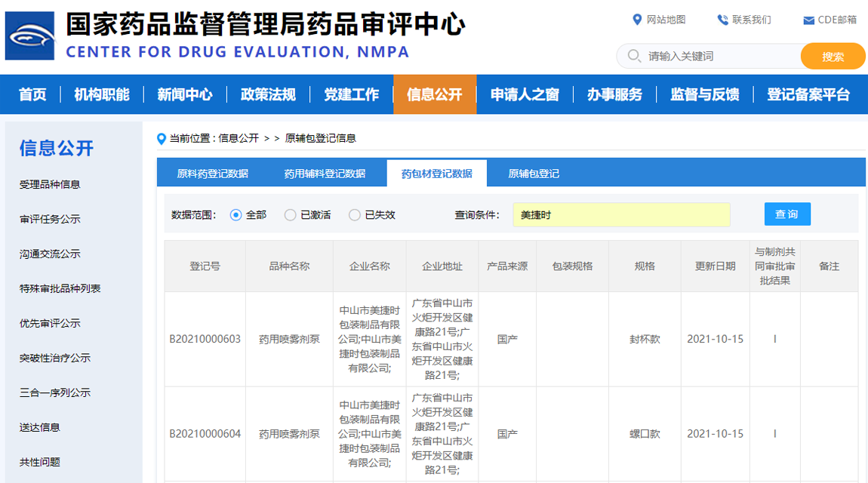
Task: Open 优先审评公示 in sidebar
Action: [50, 323]
